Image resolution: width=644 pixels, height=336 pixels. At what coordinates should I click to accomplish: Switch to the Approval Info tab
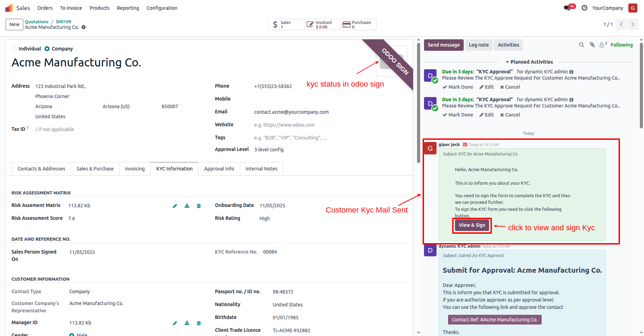pyautogui.click(x=219, y=169)
